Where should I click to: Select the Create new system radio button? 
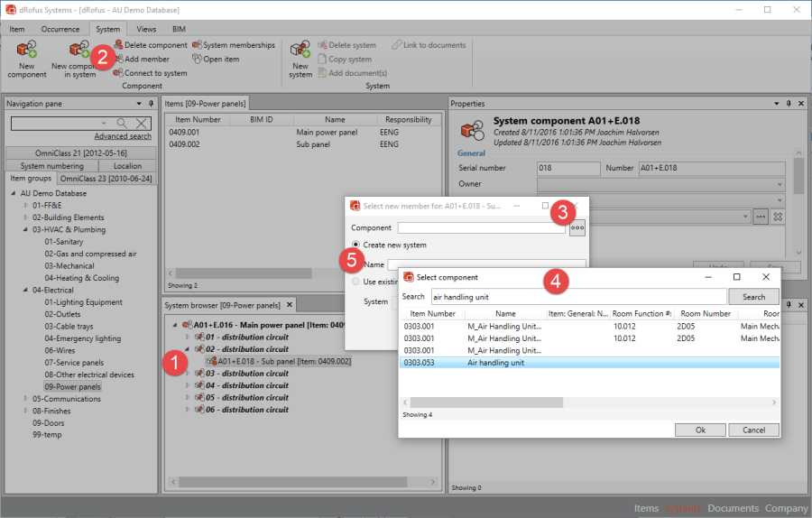[x=356, y=245]
